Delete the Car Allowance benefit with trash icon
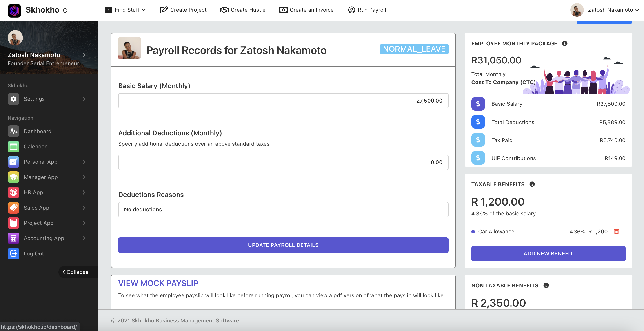The height and width of the screenshot is (331, 644). (x=616, y=231)
